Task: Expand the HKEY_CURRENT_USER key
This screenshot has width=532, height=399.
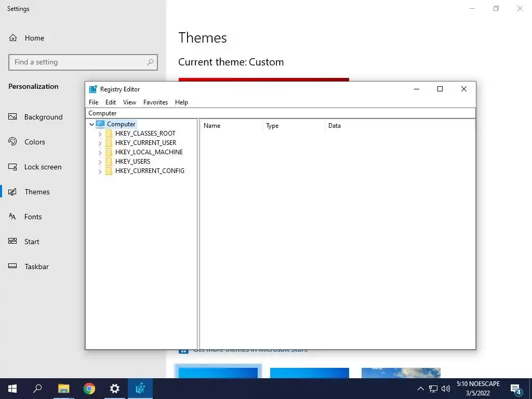Action: [100, 143]
